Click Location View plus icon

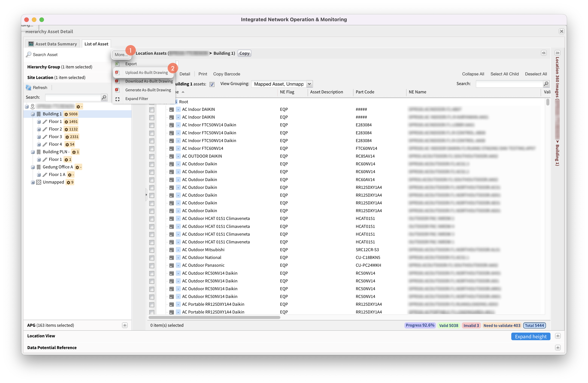(558, 336)
